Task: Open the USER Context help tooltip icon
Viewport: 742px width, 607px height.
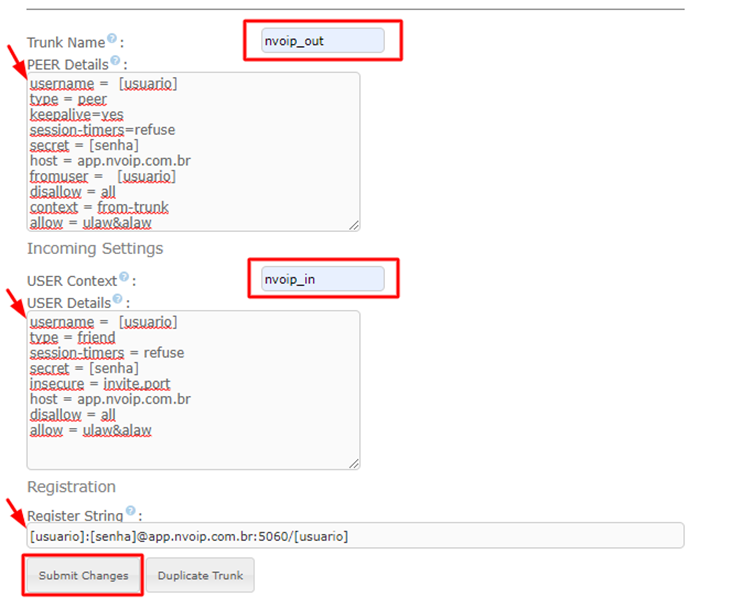Action: 124,277
